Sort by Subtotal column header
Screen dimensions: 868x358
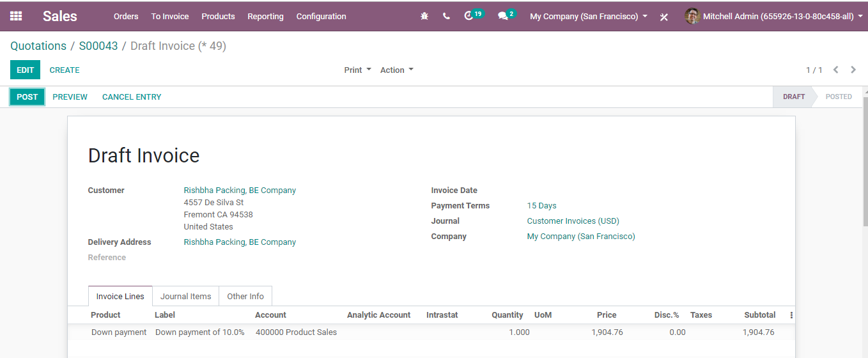pyautogui.click(x=760, y=315)
